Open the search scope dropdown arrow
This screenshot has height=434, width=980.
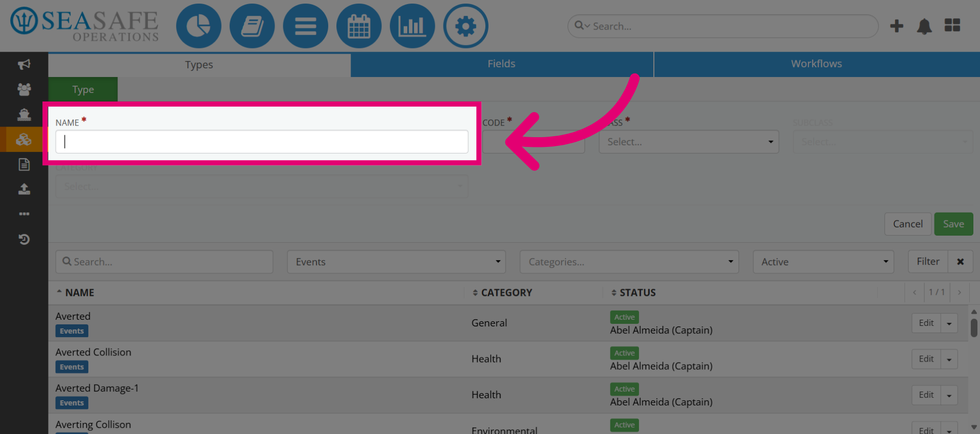pos(587,25)
